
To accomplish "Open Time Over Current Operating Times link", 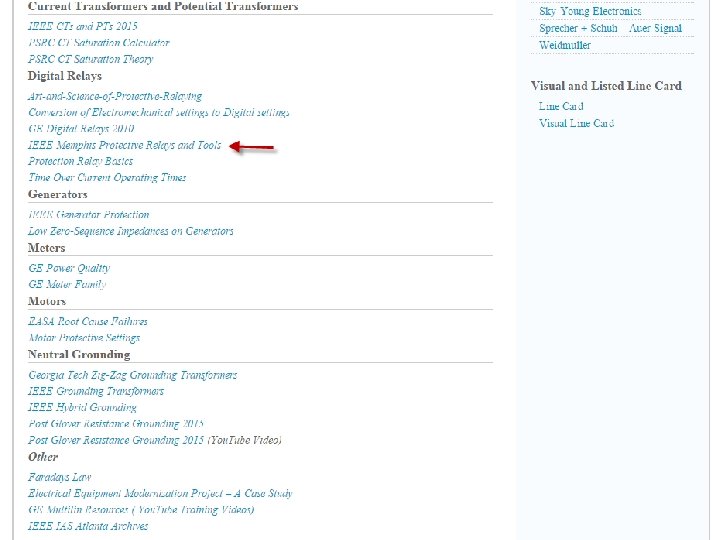I will 107,178.
